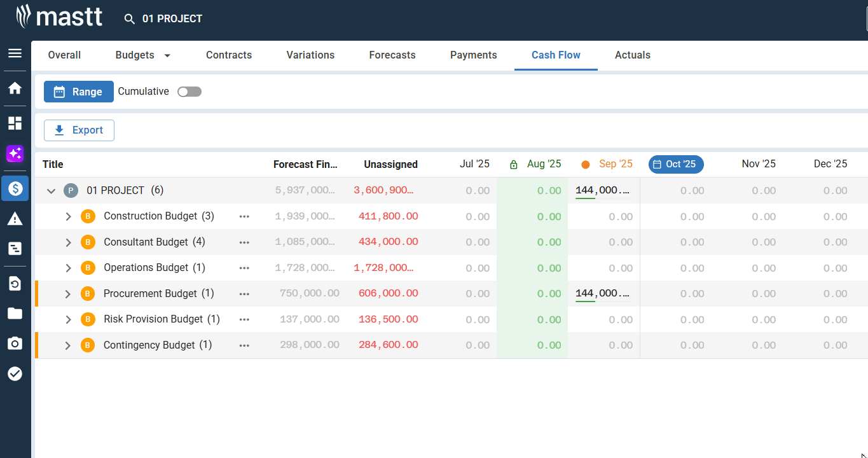Expand the Construction Budget row
The image size is (868, 458).
tap(69, 216)
